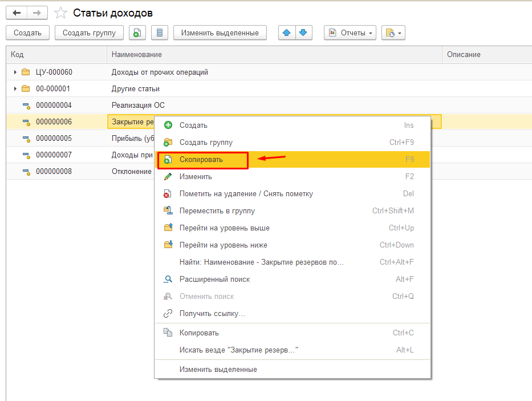Viewport: 532px width, 401px height.
Task: Click folder-down icon beside Перейти на уровень ниже
Action: pos(168,244)
